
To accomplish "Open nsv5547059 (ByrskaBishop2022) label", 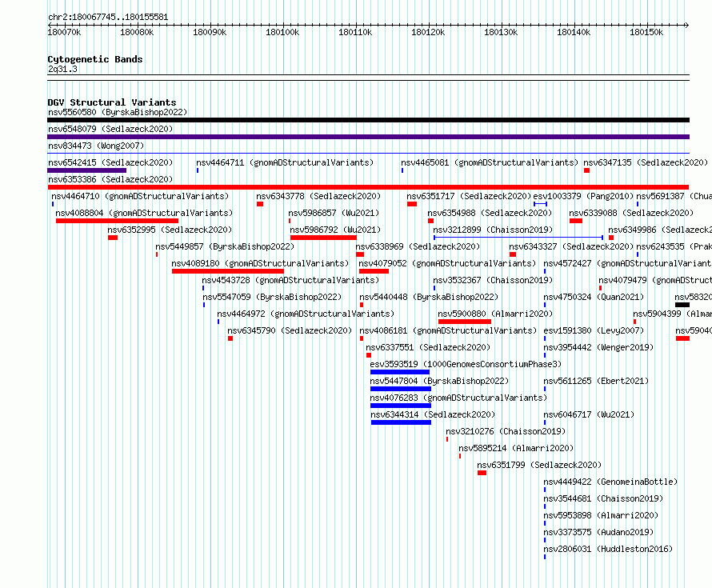I will pyautogui.click(x=272, y=297).
